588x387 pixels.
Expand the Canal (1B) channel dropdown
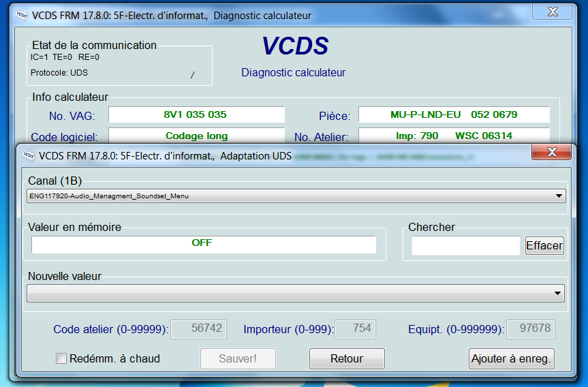pyautogui.click(x=559, y=196)
